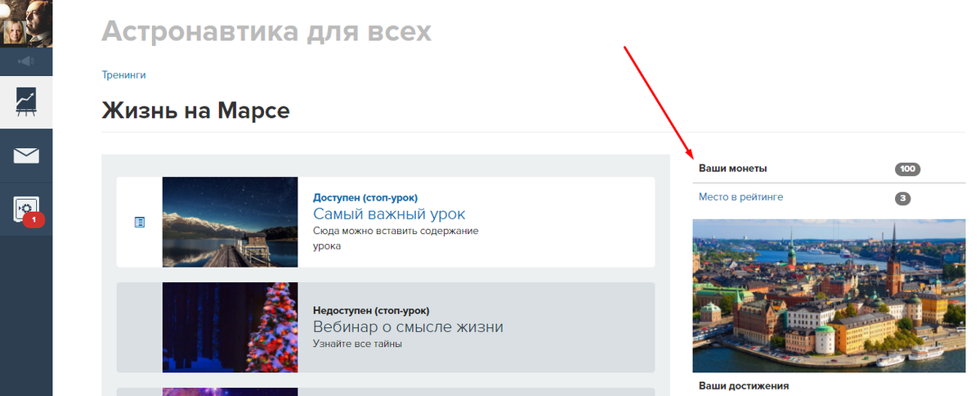Click the Жизнь на Марсе heading
Viewport: 980px width, 396px height.
pos(195,110)
